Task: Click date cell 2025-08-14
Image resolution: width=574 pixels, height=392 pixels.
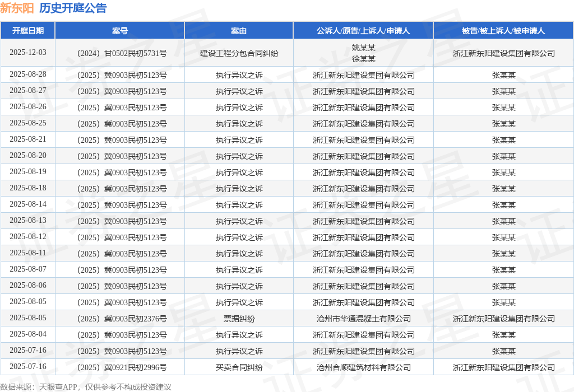Action: pos(28,204)
